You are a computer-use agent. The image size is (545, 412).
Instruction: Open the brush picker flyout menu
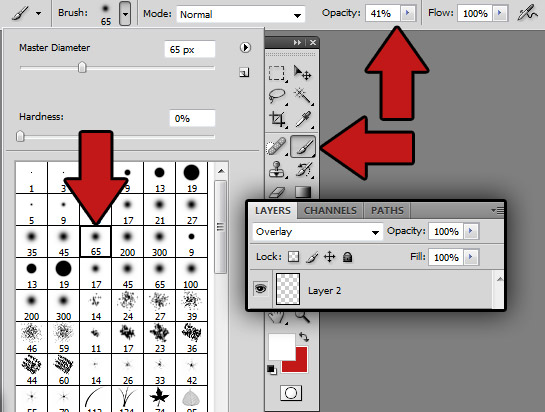pyautogui.click(x=245, y=47)
